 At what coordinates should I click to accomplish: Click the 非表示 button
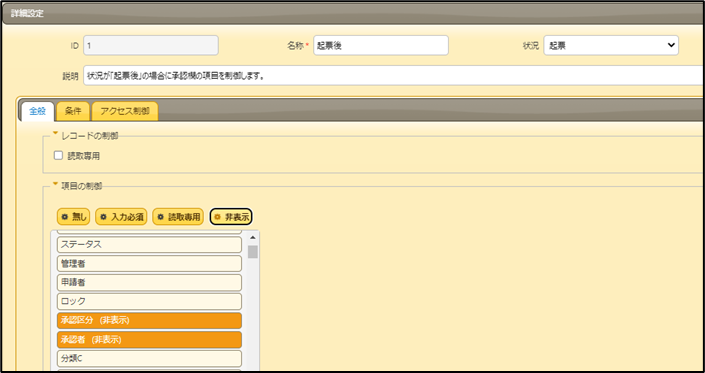(x=232, y=217)
